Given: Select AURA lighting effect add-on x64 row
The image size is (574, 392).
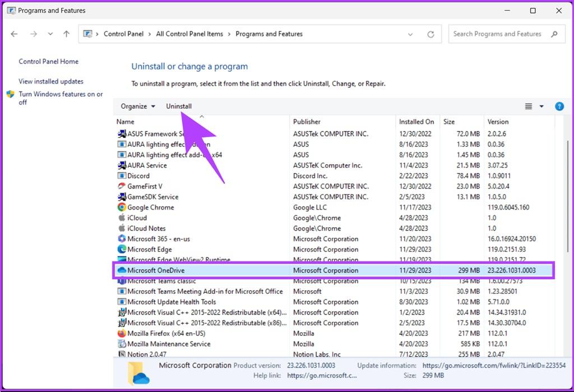Looking at the screenshot, I should tap(334, 155).
